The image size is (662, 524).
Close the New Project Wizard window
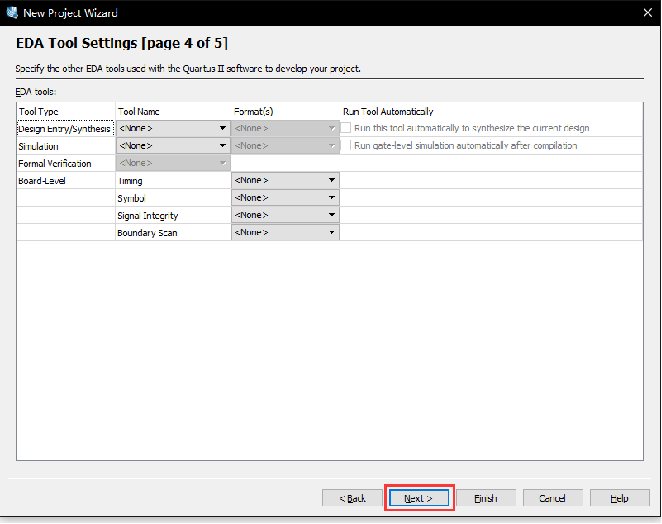(x=648, y=13)
